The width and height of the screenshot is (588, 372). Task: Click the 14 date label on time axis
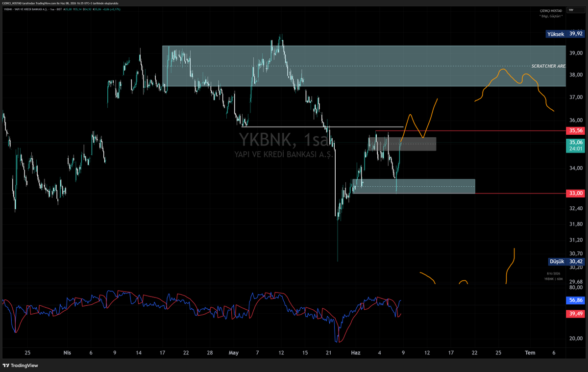point(139,352)
